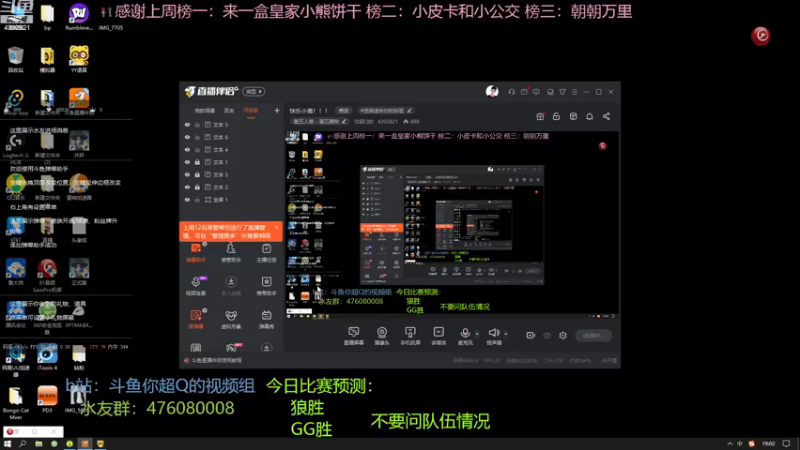Screen dimensions: 800x450
Task: Open the main hamburger menu
Action: pos(574,92)
